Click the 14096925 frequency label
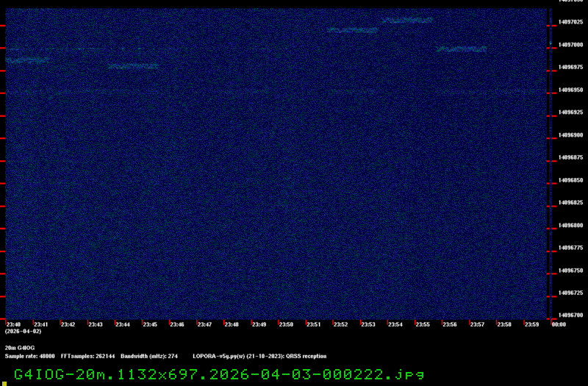 pos(571,112)
